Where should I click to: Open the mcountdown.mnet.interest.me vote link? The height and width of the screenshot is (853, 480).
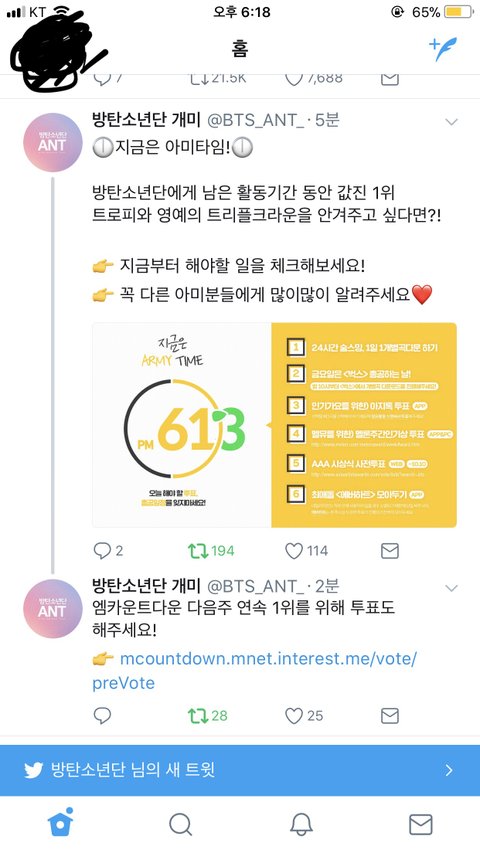pyautogui.click(x=255, y=671)
